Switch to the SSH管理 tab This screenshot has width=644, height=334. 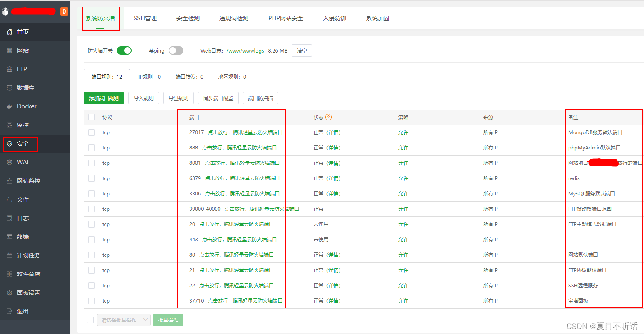click(x=145, y=18)
